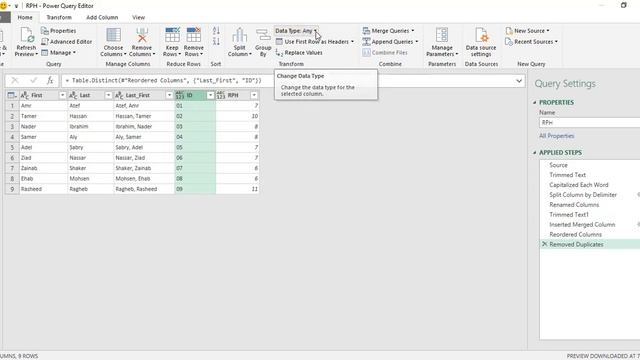
Task: Open Properties in the Query group
Action: pos(58,31)
